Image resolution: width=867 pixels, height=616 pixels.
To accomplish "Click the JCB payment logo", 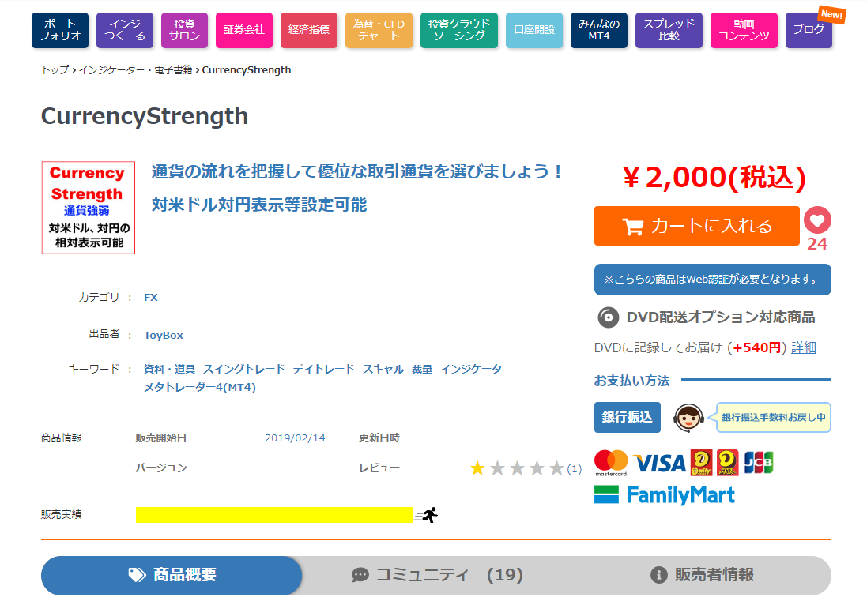I will tap(759, 463).
